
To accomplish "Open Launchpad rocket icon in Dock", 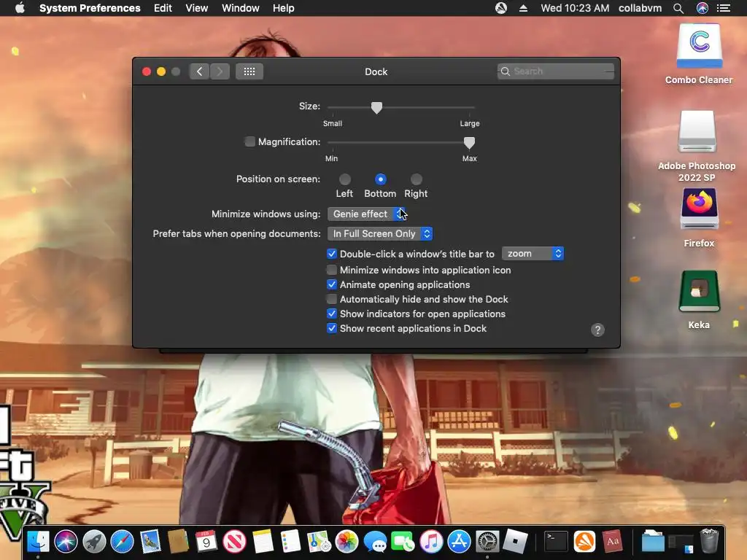I will [x=94, y=542].
